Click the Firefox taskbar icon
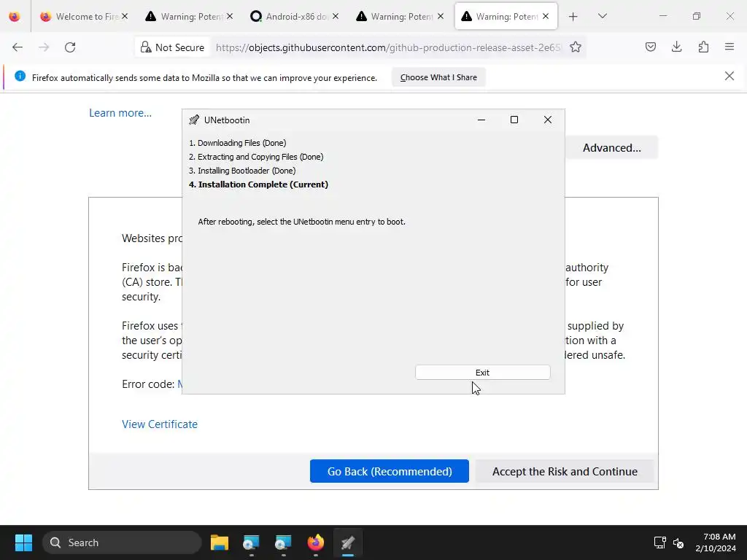 point(315,542)
